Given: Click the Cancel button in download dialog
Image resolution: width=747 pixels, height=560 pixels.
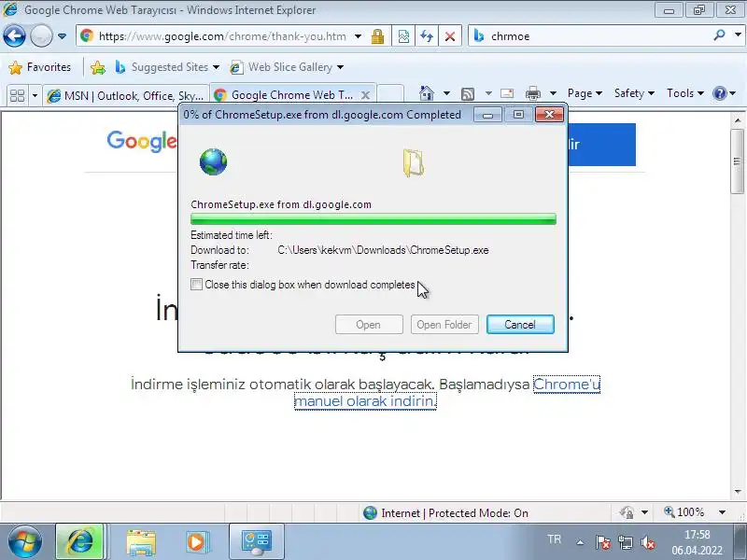Looking at the screenshot, I should coord(520,324).
